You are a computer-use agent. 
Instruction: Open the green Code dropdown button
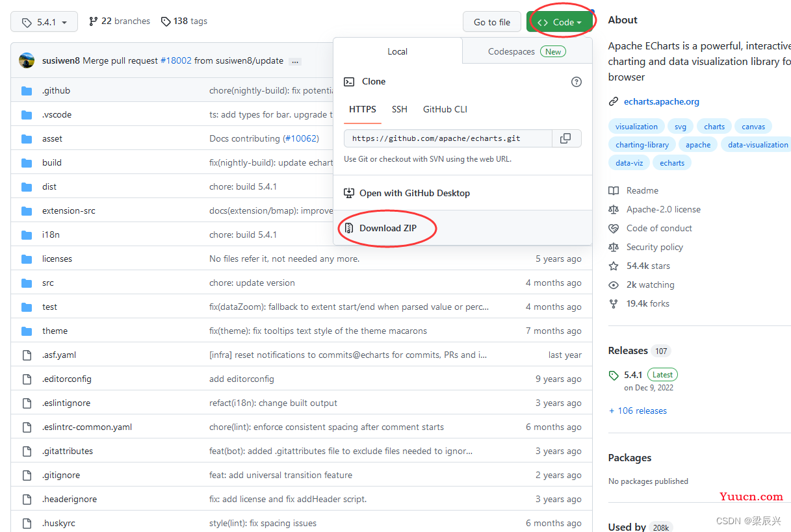pyautogui.click(x=560, y=21)
